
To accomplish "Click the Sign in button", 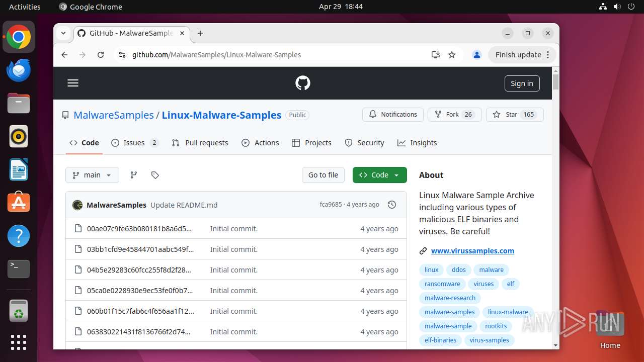I will click(522, 83).
